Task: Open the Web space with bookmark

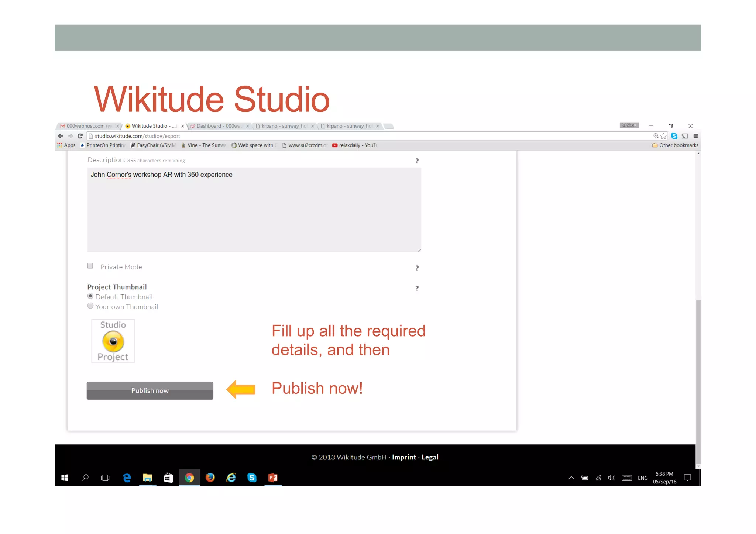Action: click(254, 145)
